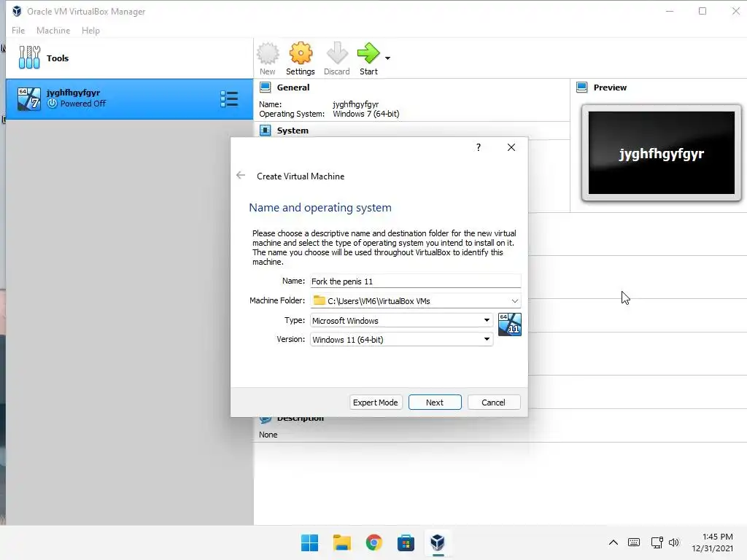
Task: Start the selected virtual machine
Action: click(x=368, y=58)
